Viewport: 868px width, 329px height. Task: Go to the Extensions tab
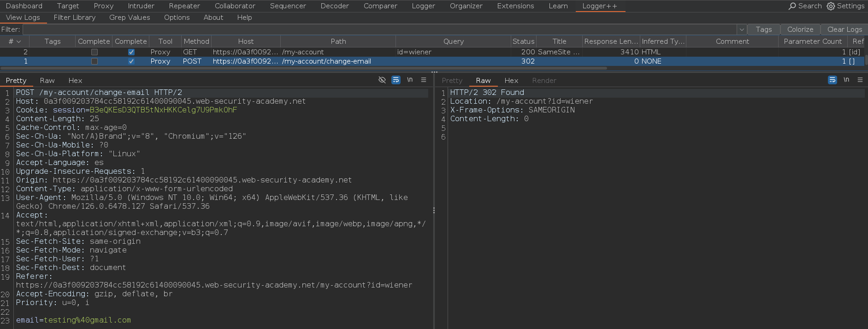(515, 6)
